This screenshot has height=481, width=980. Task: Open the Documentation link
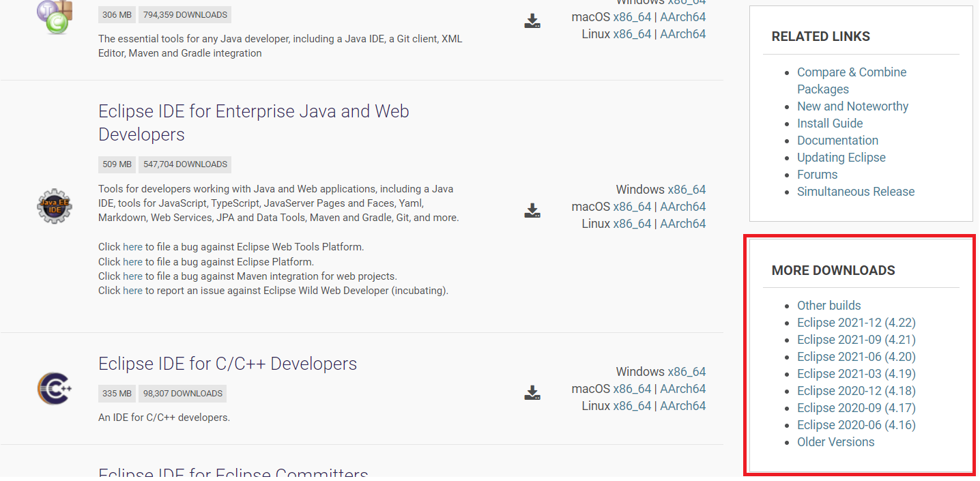pos(837,141)
